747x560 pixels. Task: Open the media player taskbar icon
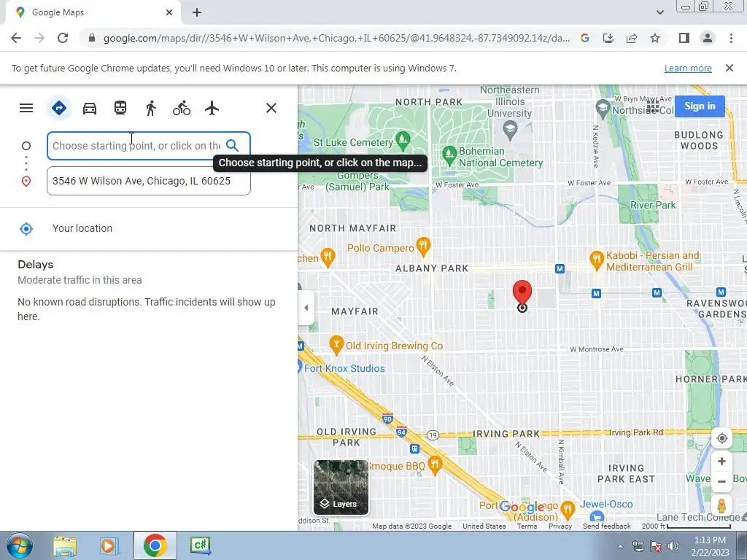pos(109,545)
